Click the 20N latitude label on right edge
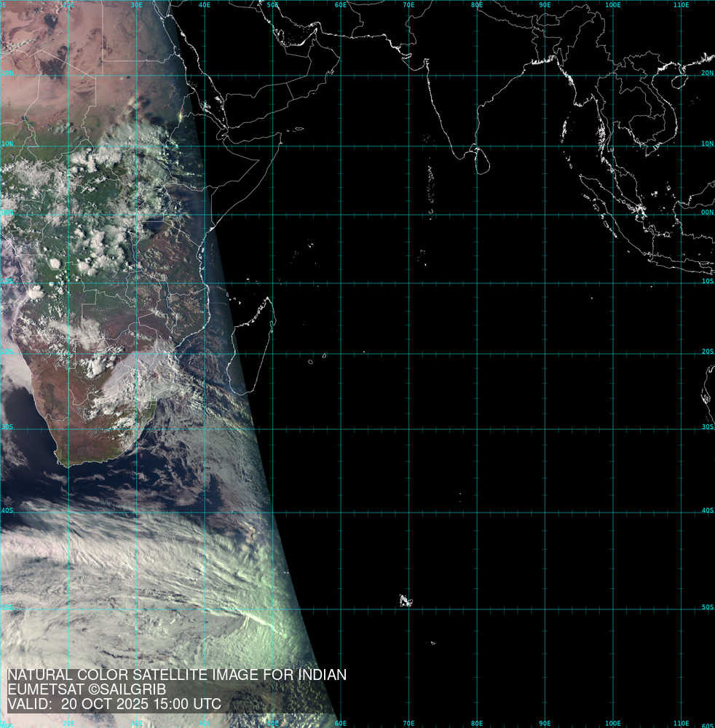715x728 pixels. pos(707,73)
